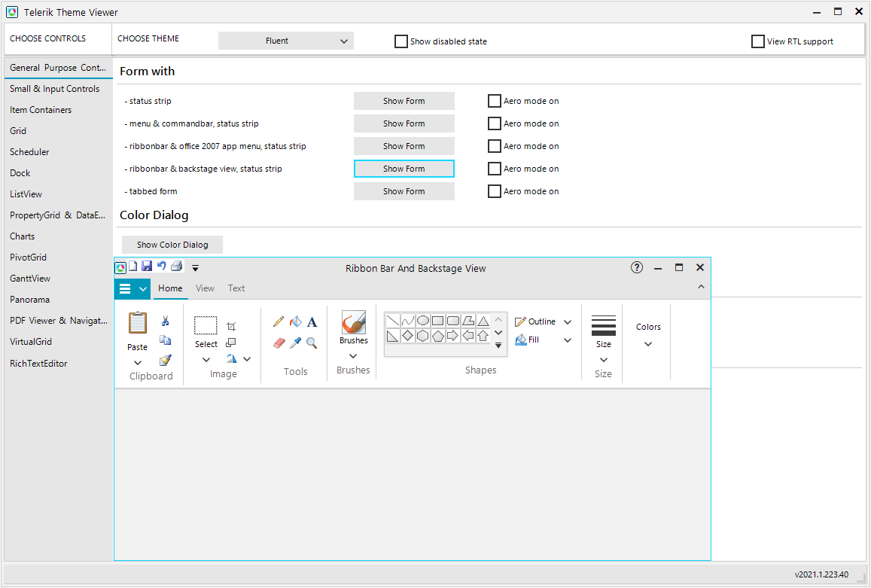Expand the Rotate dropdown arrow in Image group

[x=247, y=359]
